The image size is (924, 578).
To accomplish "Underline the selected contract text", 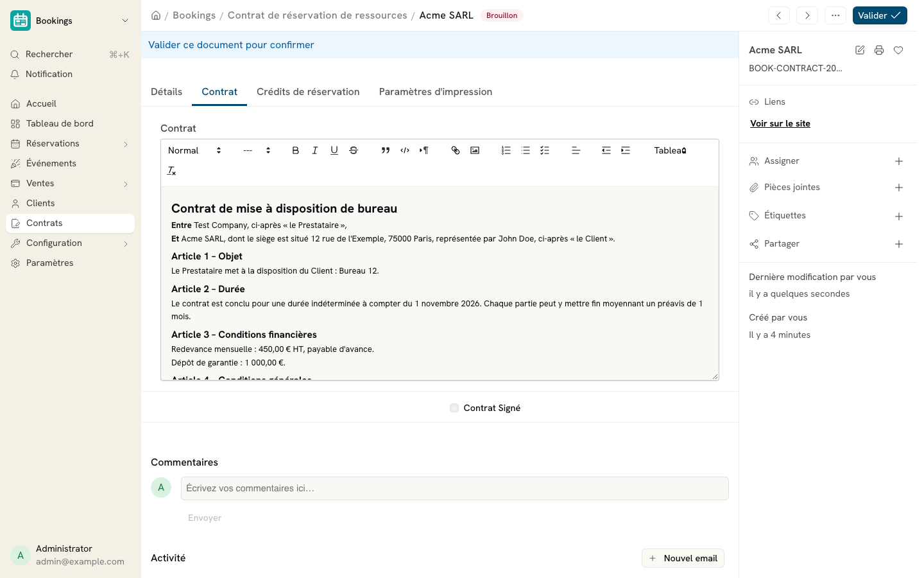I will click(334, 150).
